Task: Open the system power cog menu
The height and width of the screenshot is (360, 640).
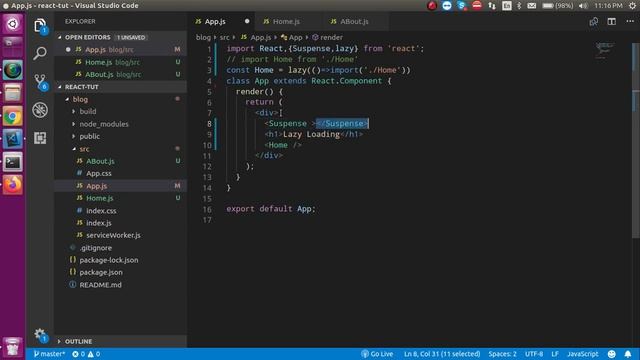Action: pyautogui.click(x=632, y=6)
